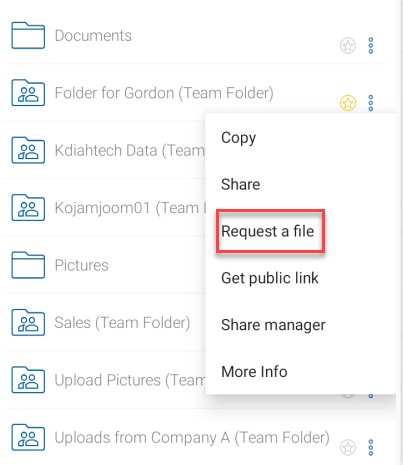Viewport: 403px width, 465px height.
Task: Click the More Info menu entry
Action: tap(254, 372)
